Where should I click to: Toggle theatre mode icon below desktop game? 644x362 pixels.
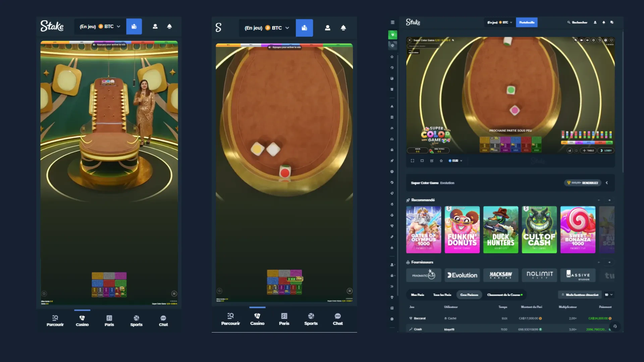pos(422,161)
